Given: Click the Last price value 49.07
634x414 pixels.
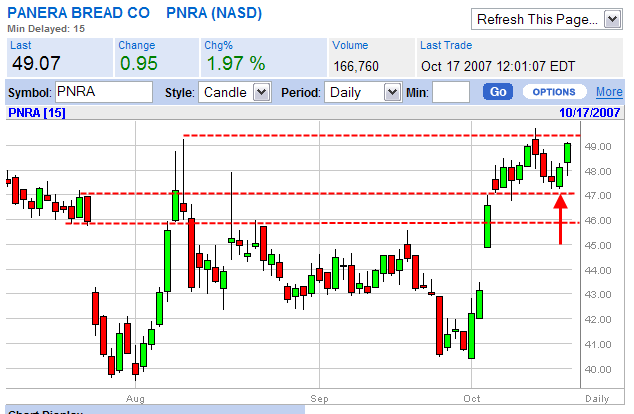Looking at the screenshot, I should click(36, 63).
